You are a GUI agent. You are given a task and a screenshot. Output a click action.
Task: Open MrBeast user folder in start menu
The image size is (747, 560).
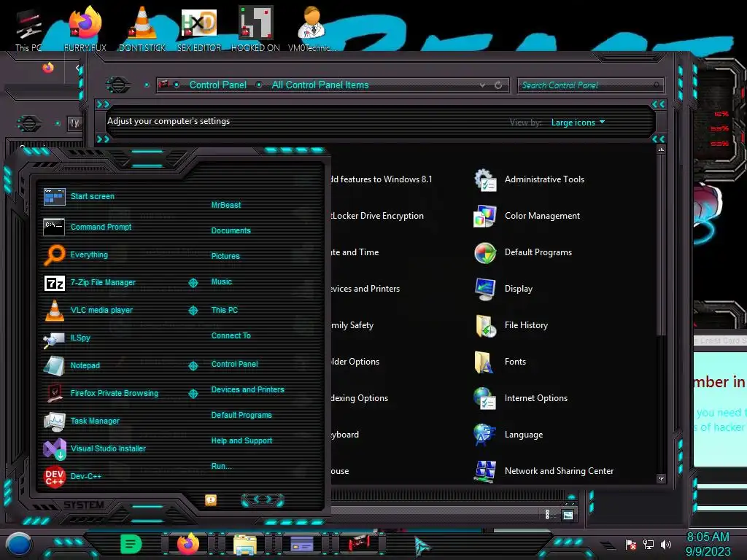[226, 205]
